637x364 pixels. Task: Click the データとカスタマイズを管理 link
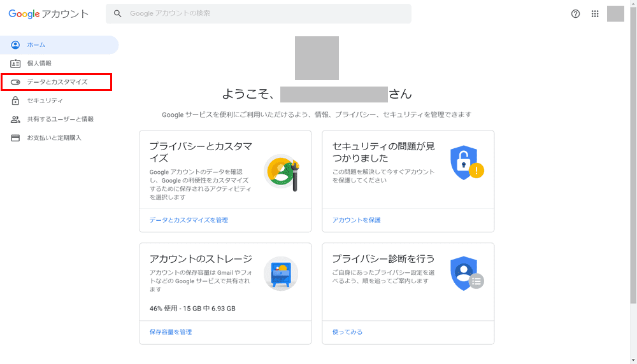tap(189, 220)
